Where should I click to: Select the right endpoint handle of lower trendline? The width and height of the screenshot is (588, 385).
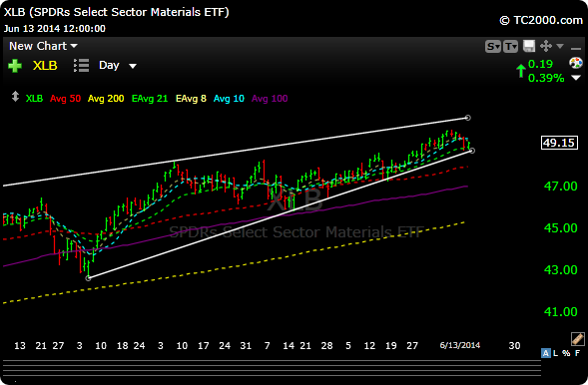click(x=472, y=151)
